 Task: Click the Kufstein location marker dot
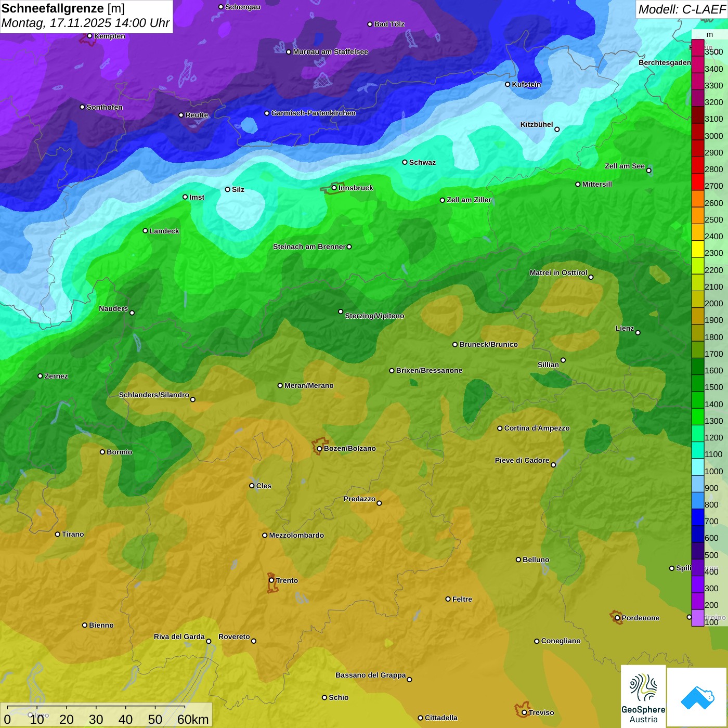click(508, 84)
